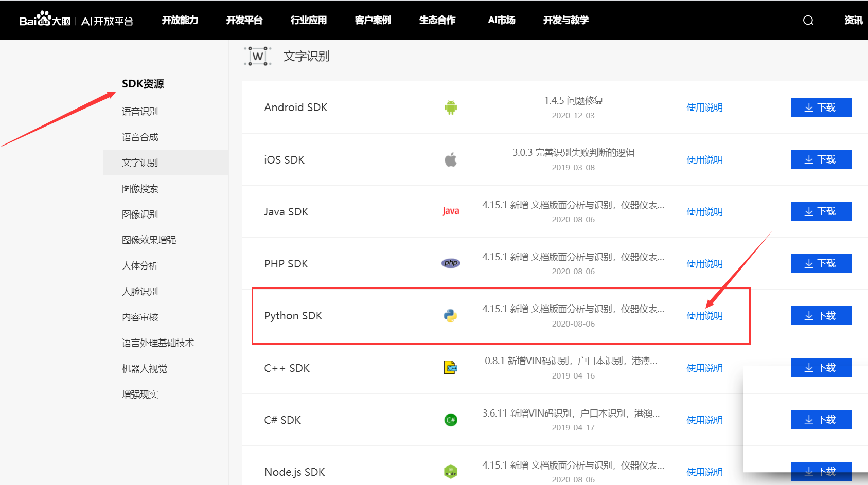Open the 开放能力 menu in the top navigation
The height and width of the screenshot is (485, 868).
click(x=180, y=20)
